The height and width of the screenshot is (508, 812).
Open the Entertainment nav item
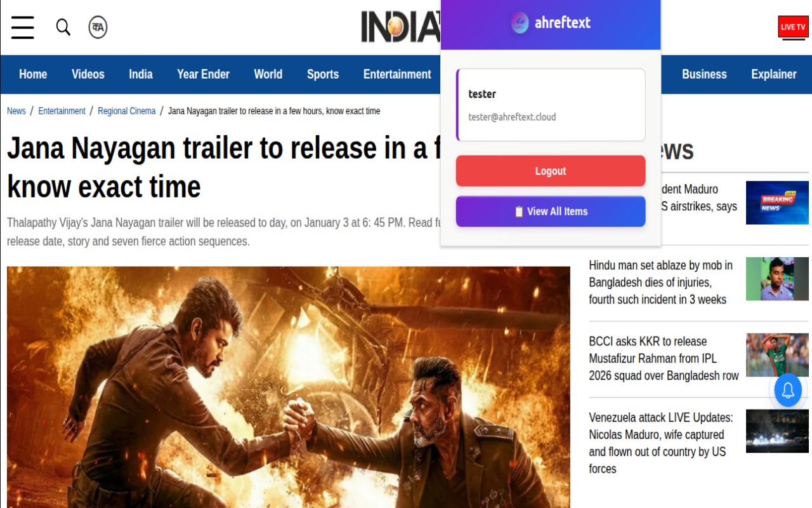click(x=397, y=74)
